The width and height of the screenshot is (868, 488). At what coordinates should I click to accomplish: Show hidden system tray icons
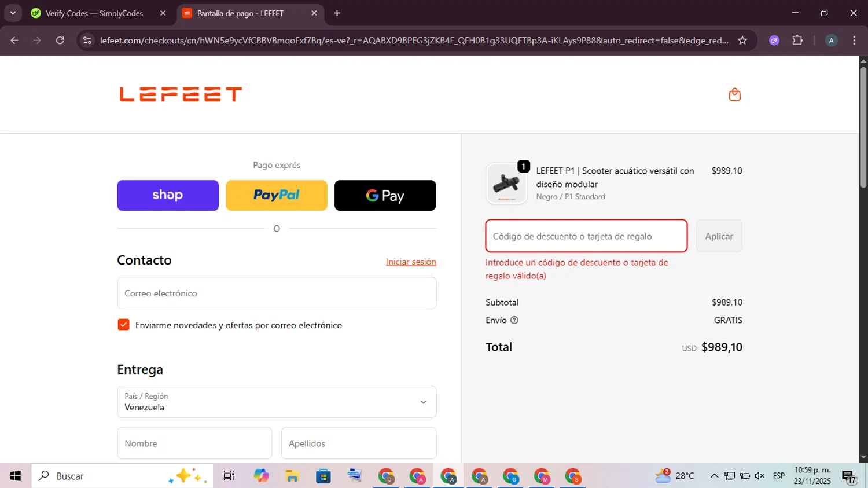tap(714, 476)
